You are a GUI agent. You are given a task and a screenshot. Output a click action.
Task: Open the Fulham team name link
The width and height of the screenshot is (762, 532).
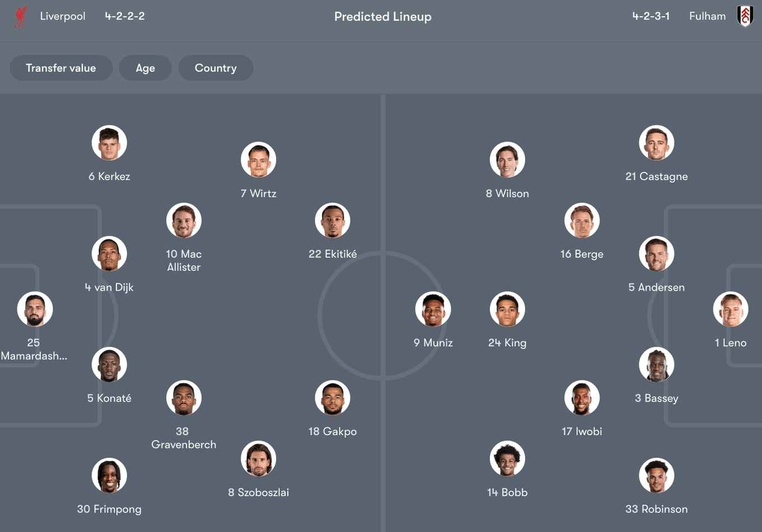[x=707, y=16]
